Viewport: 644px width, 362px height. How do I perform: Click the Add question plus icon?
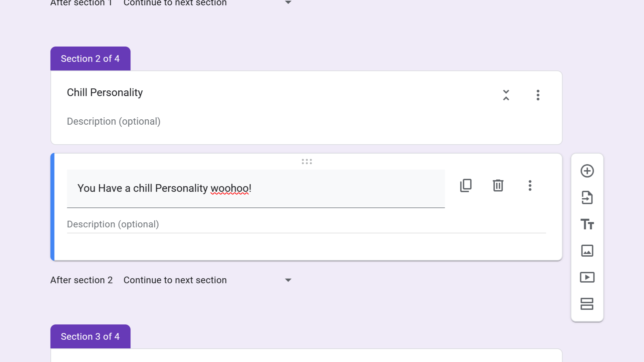click(587, 171)
